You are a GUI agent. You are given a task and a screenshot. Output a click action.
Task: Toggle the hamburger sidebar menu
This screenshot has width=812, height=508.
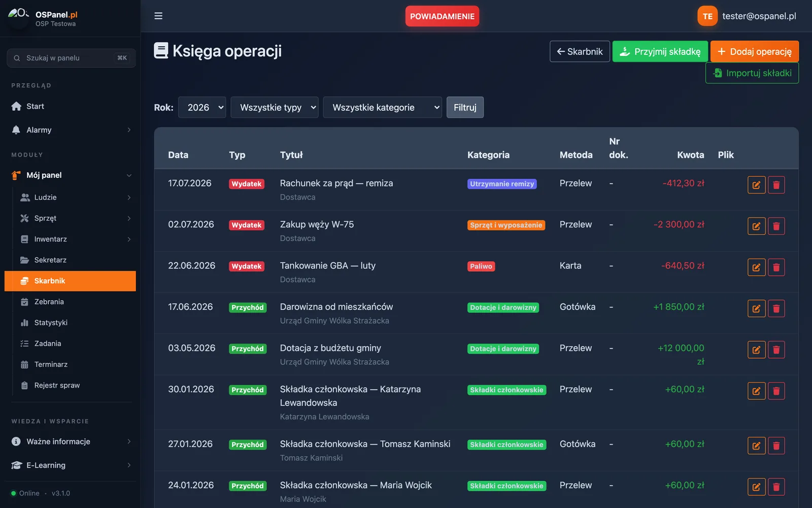158,16
